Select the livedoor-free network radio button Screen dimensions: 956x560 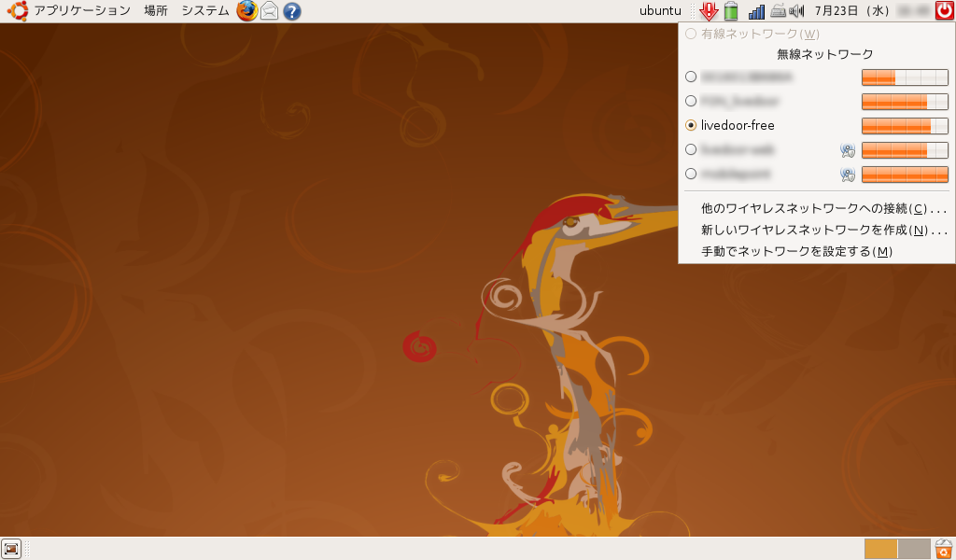pos(691,125)
